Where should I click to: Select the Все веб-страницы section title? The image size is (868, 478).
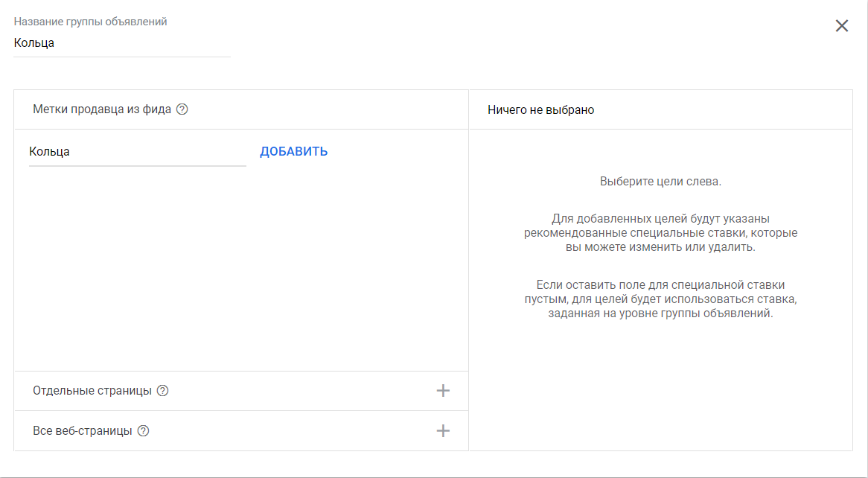pos(83,431)
